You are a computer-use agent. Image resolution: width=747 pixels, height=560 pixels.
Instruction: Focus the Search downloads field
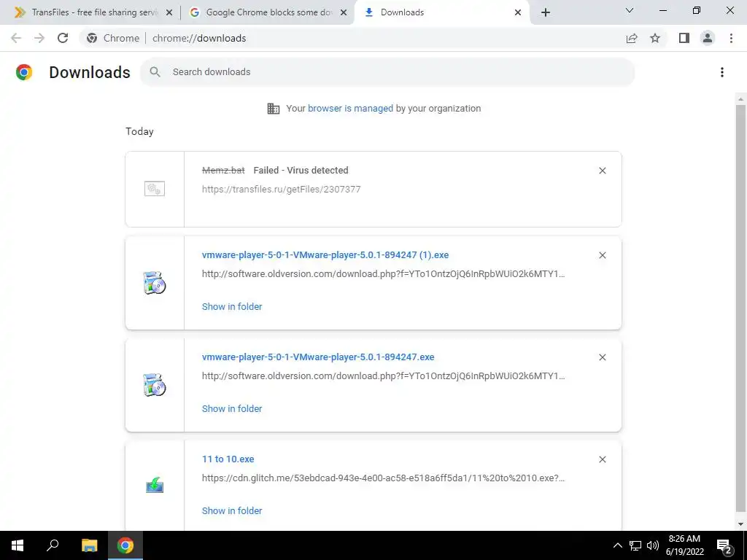387,72
